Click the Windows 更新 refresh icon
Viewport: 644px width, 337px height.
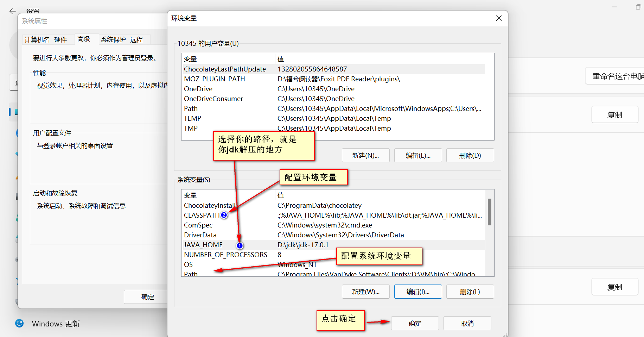[x=19, y=324]
